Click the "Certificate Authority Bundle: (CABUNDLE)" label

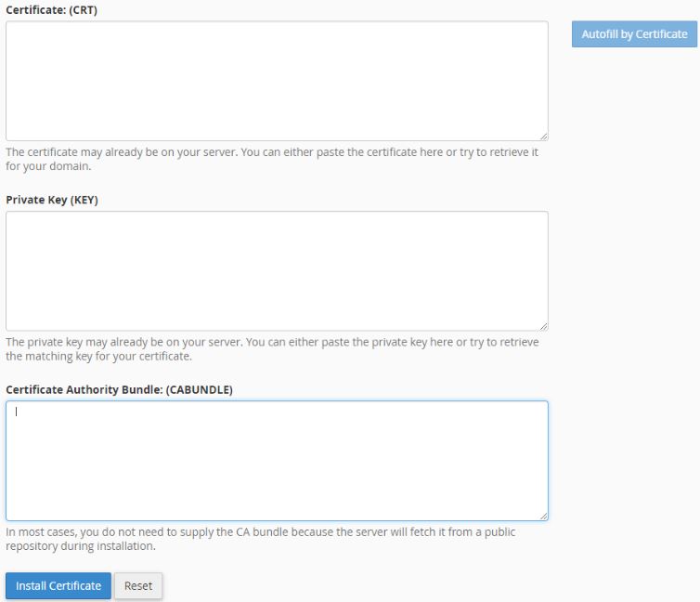pyautogui.click(x=119, y=389)
